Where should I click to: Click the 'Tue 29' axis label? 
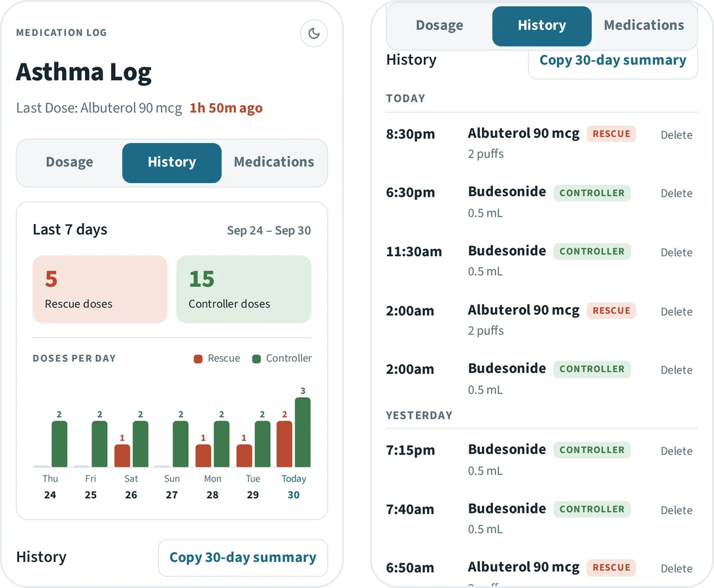click(253, 487)
